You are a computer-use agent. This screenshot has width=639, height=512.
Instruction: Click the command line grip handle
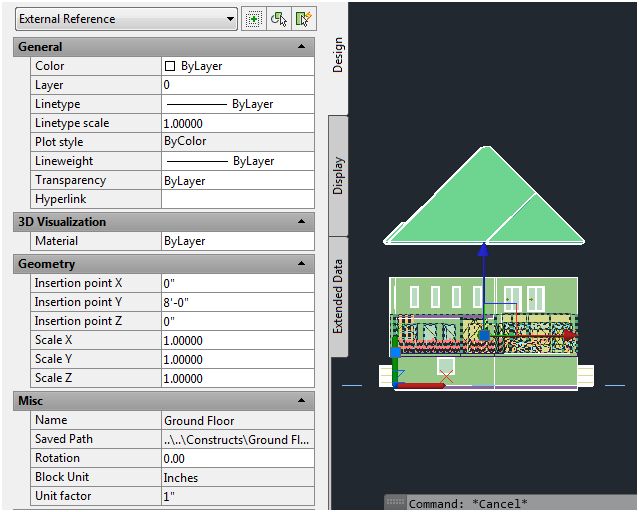tap(395, 502)
